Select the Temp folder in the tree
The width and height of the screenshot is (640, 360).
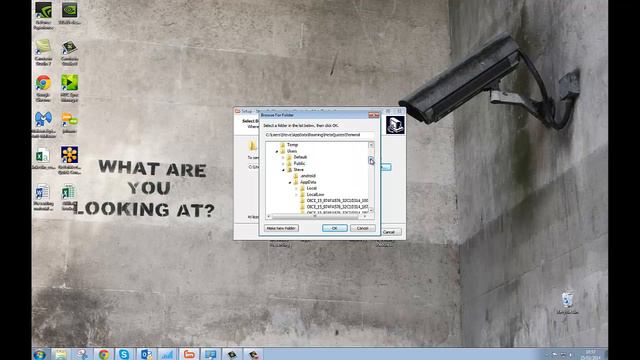pos(292,145)
